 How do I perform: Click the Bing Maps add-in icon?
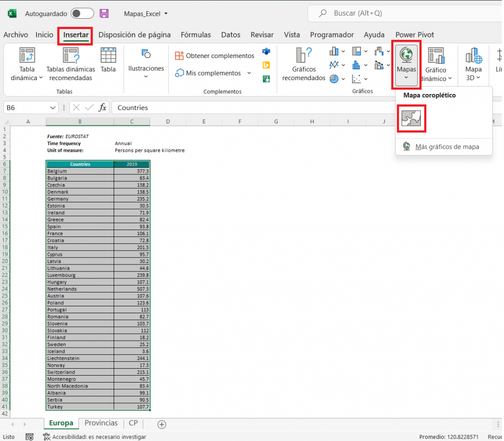[266, 65]
